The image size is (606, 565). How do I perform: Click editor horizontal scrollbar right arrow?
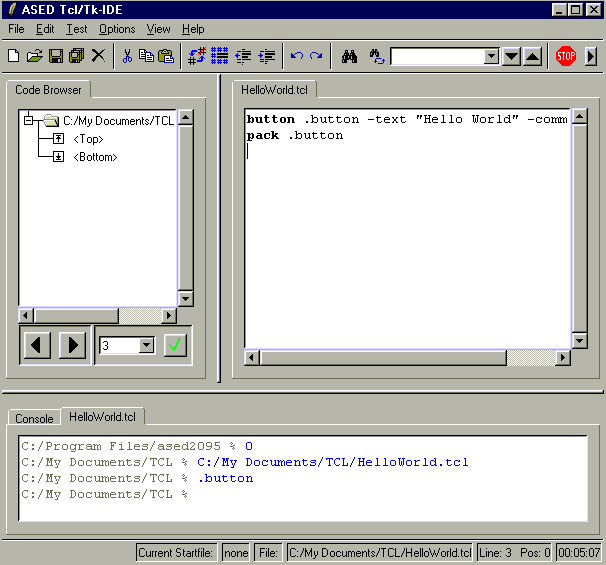pyautogui.click(x=563, y=357)
